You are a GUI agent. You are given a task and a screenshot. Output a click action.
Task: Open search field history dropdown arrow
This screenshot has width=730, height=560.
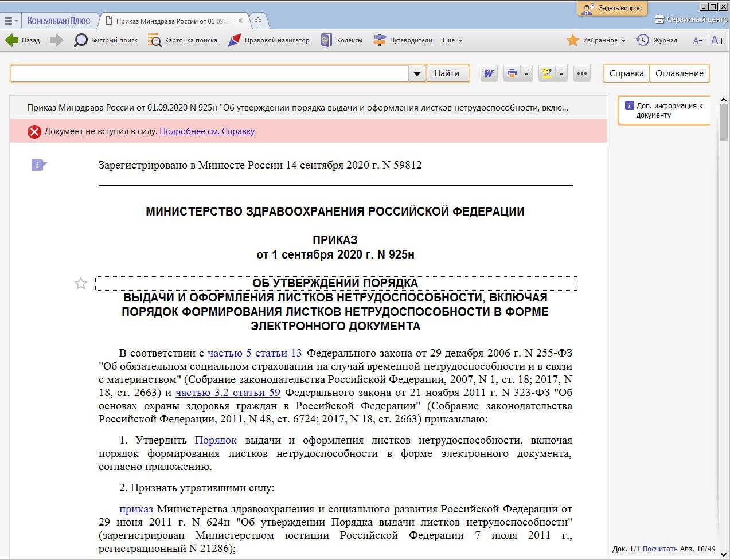click(x=417, y=73)
